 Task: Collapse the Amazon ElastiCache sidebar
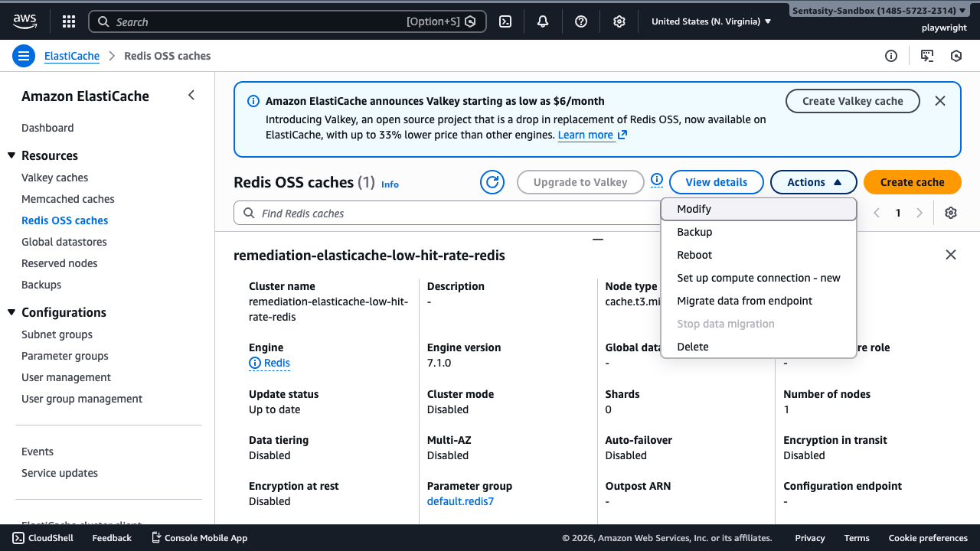191,95
